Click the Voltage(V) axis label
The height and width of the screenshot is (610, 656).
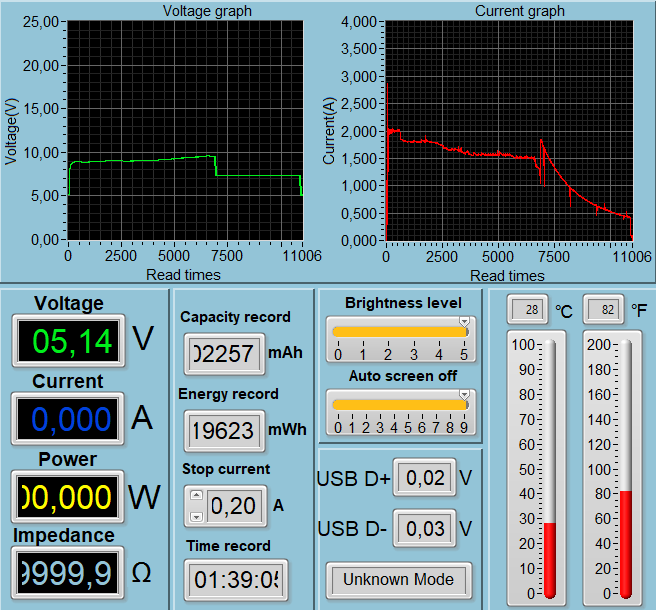11,131
